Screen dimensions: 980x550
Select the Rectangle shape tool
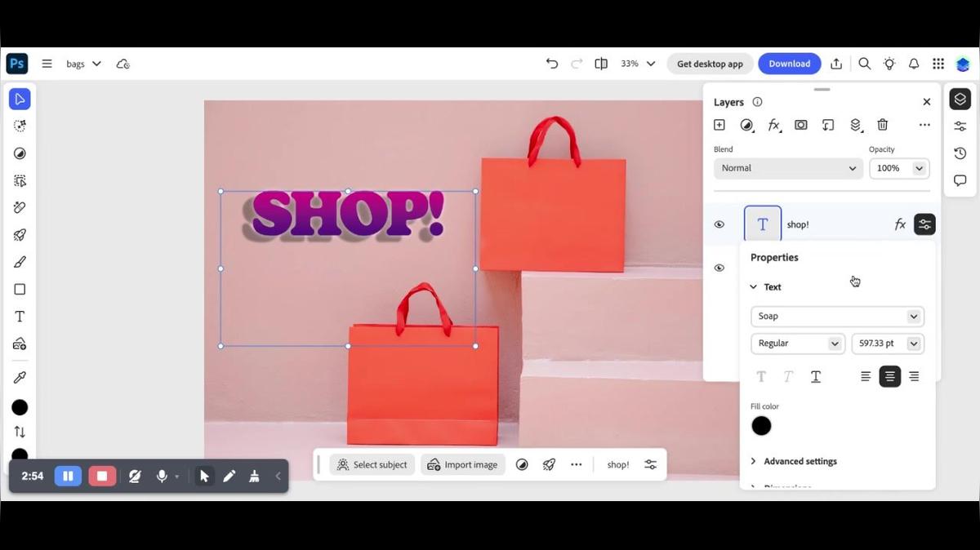pos(20,290)
